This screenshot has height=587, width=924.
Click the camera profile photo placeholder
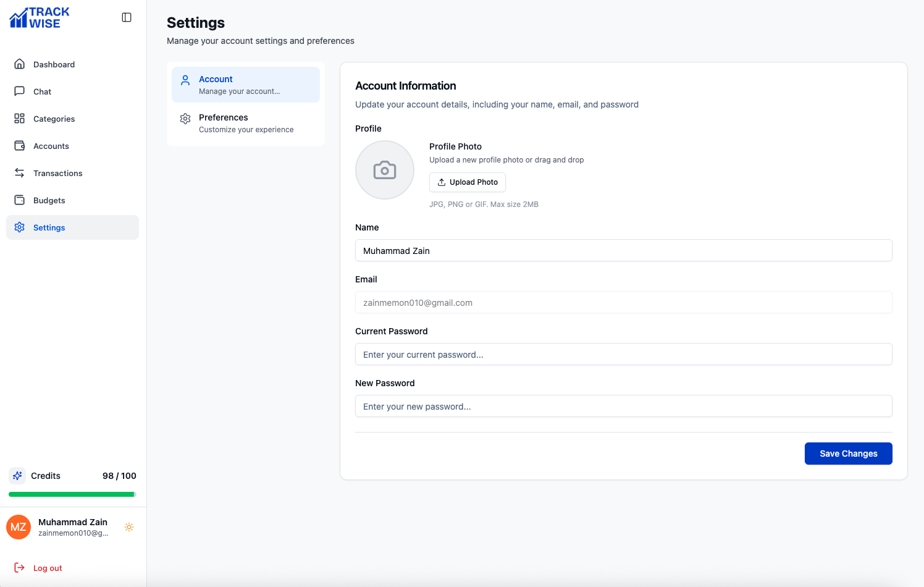[x=385, y=170]
